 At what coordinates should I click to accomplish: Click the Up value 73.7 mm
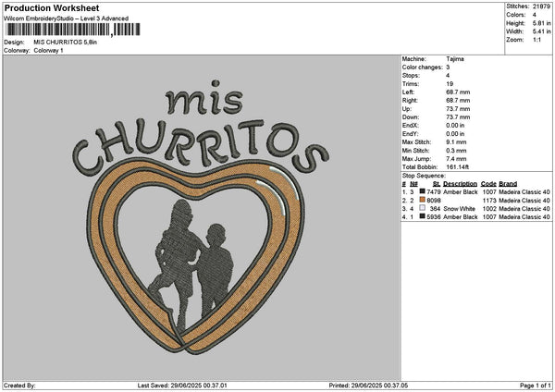(458, 109)
